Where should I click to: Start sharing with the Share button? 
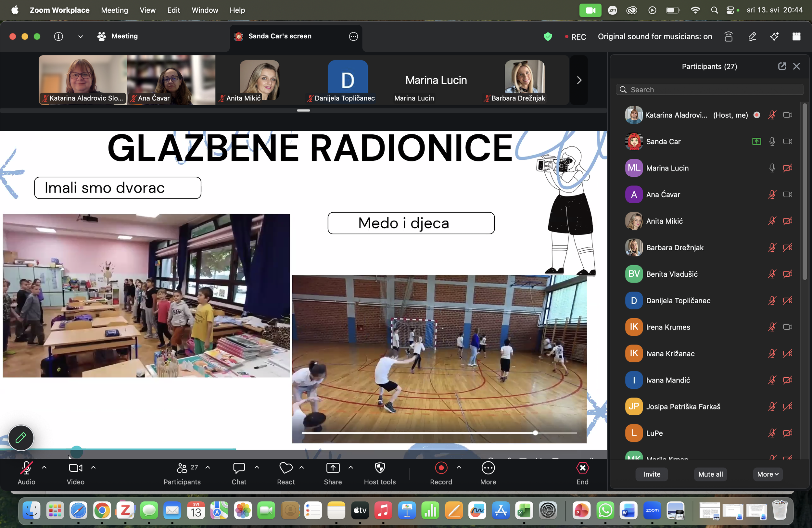click(x=333, y=473)
